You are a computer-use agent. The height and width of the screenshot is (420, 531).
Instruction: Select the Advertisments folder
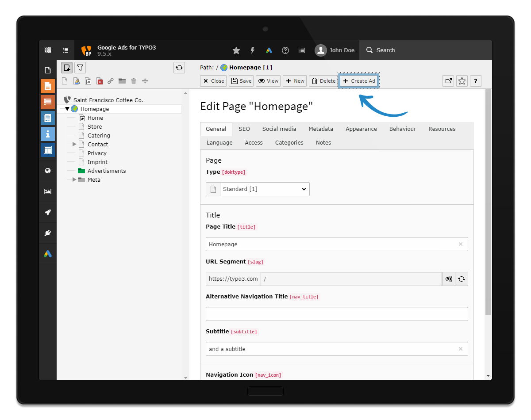click(x=106, y=171)
